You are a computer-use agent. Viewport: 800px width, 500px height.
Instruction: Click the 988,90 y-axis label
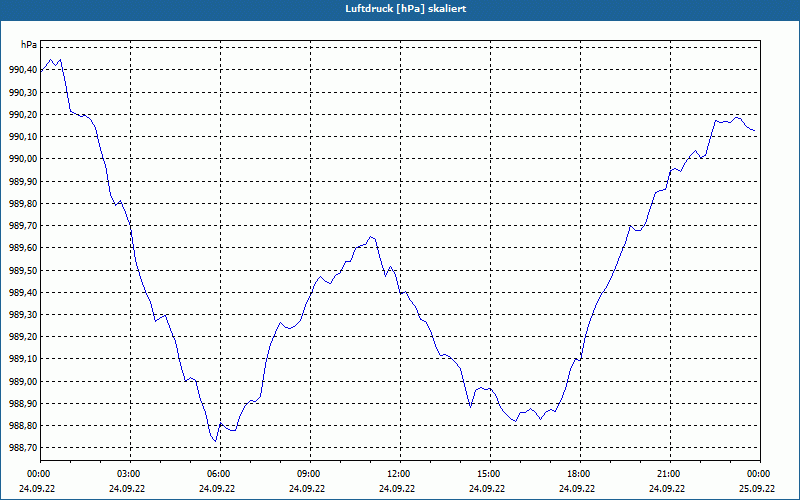tap(23, 404)
